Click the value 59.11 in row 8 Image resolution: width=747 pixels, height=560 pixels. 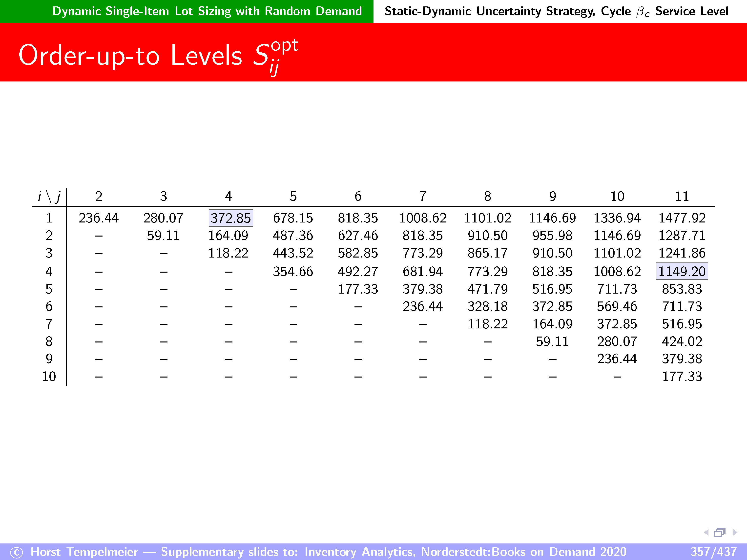click(x=552, y=341)
